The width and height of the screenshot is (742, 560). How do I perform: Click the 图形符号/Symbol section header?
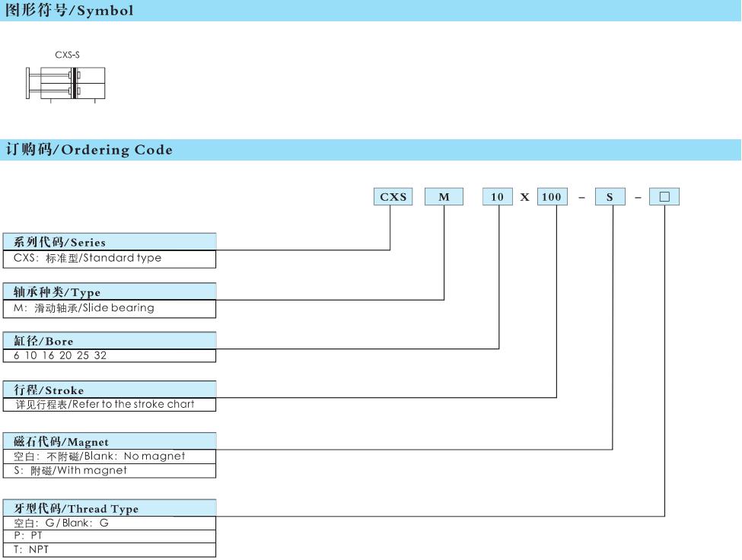click(70, 11)
